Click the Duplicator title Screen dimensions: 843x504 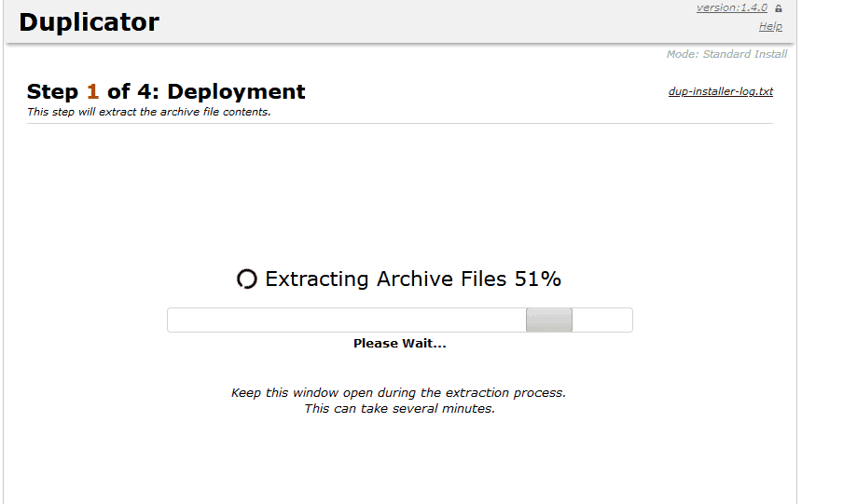[x=90, y=22]
